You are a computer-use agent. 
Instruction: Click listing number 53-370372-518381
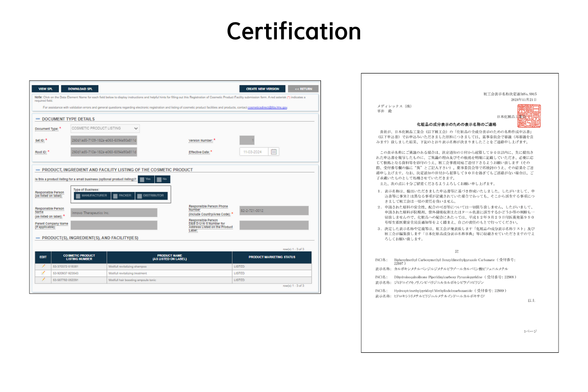(x=66, y=266)
